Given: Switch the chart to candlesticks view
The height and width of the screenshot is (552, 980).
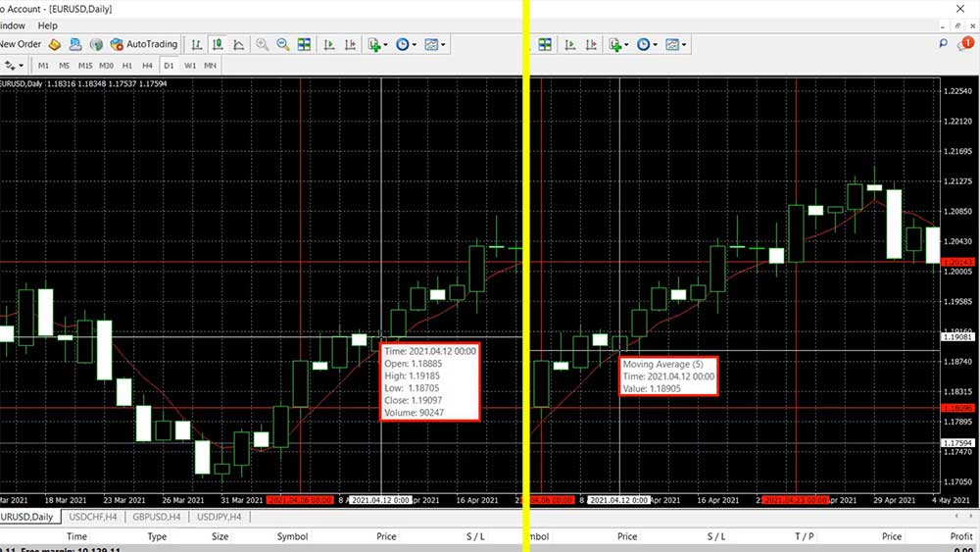Looking at the screenshot, I should point(218,44).
